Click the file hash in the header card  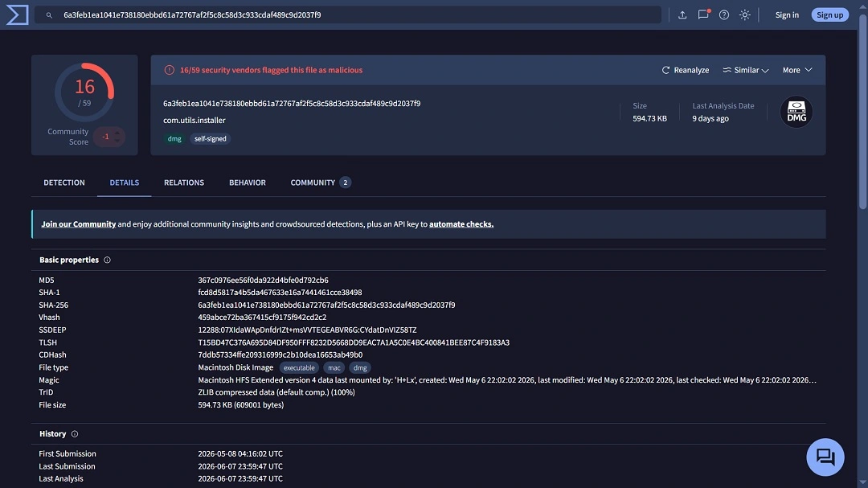click(292, 103)
